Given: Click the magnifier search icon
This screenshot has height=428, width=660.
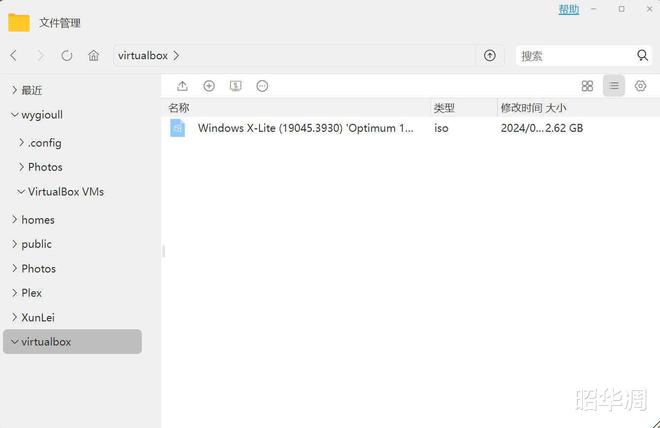Looking at the screenshot, I should (642, 55).
